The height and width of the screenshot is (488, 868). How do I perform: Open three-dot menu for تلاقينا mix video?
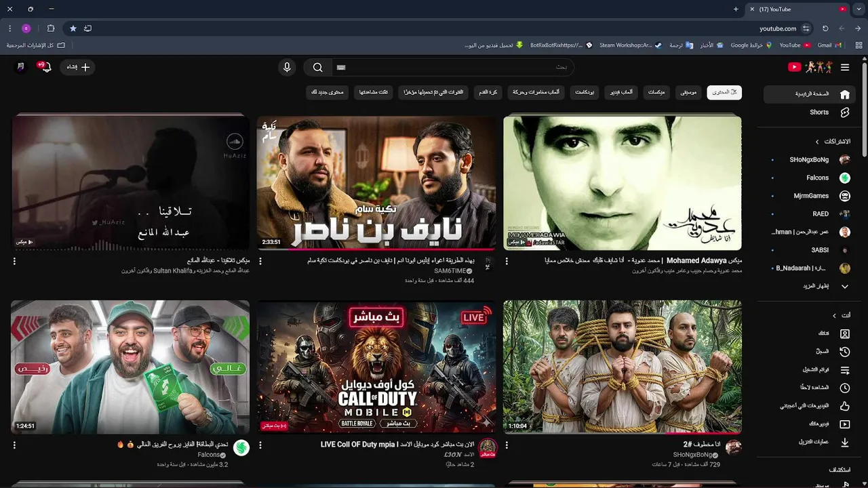click(14, 261)
